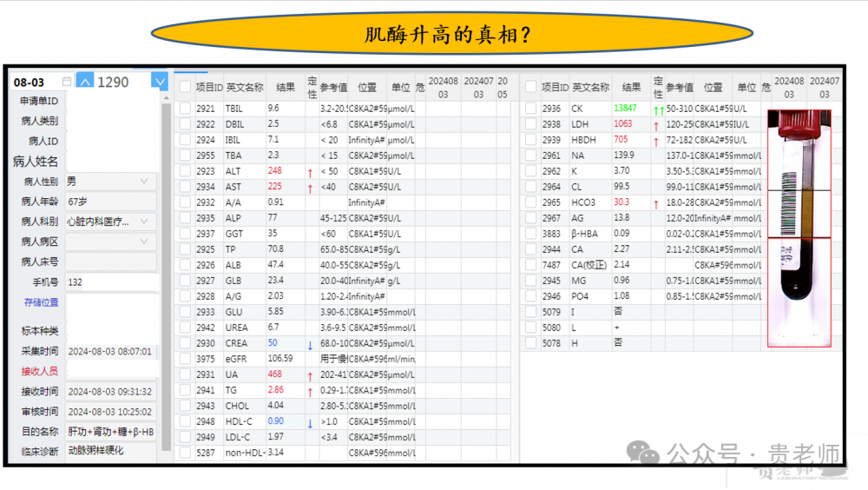Click the blue down-arrow next sample button
Screen dimensions: 868x490
coord(159,82)
